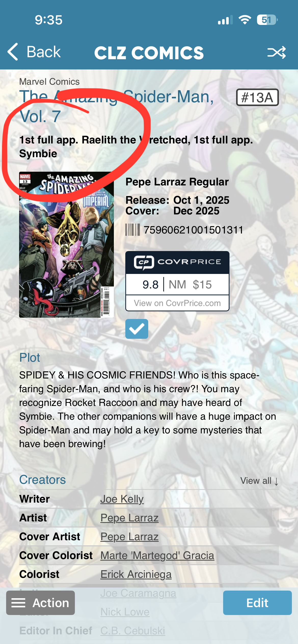Tap the #13A issue number badge
Screen dimensions: 298x644
click(257, 97)
